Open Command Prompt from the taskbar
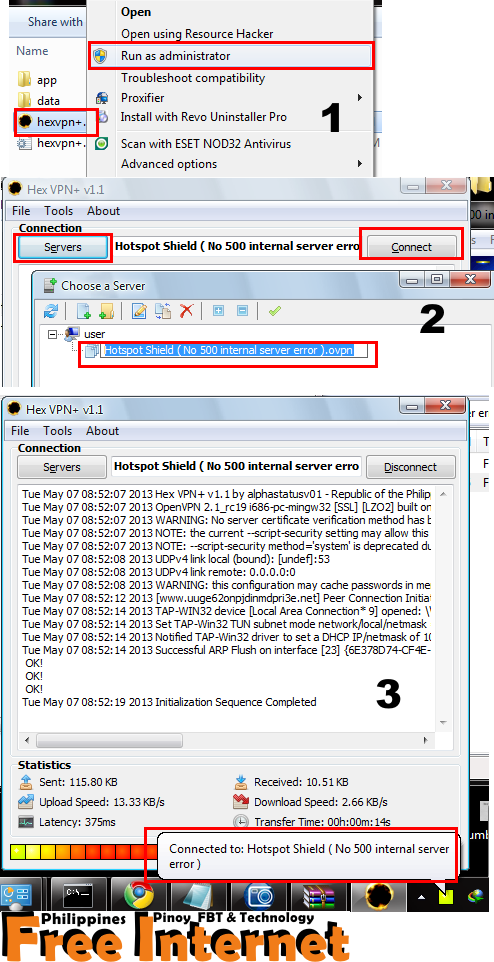Image resolution: width=494 pixels, height=962 pixels. (78, 896)
